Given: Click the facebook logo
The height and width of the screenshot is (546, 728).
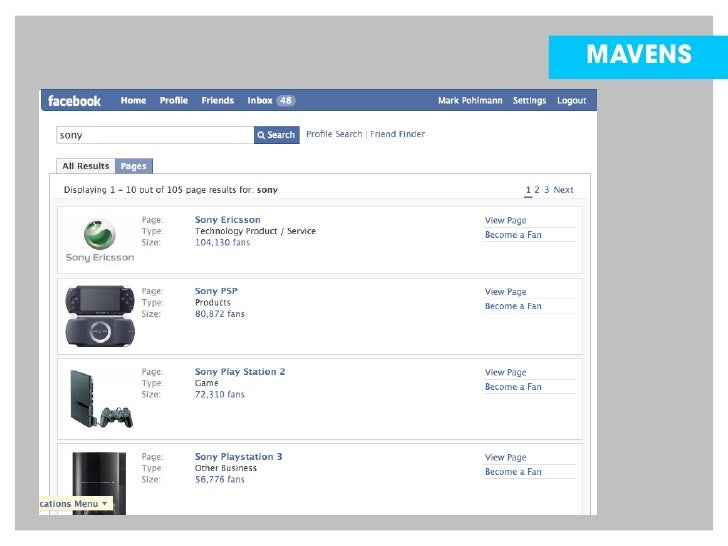Looking at the screenshot, I should tap(74, 101).
